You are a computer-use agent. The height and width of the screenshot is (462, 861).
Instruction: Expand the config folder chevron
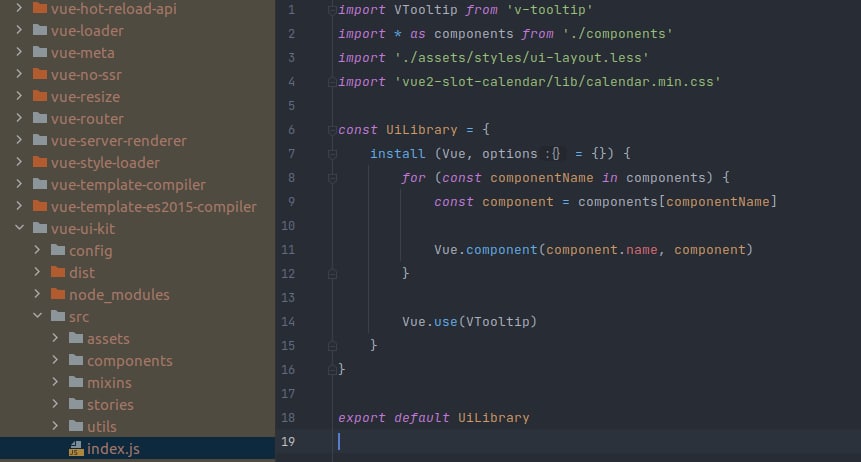[x=37, y=249]
